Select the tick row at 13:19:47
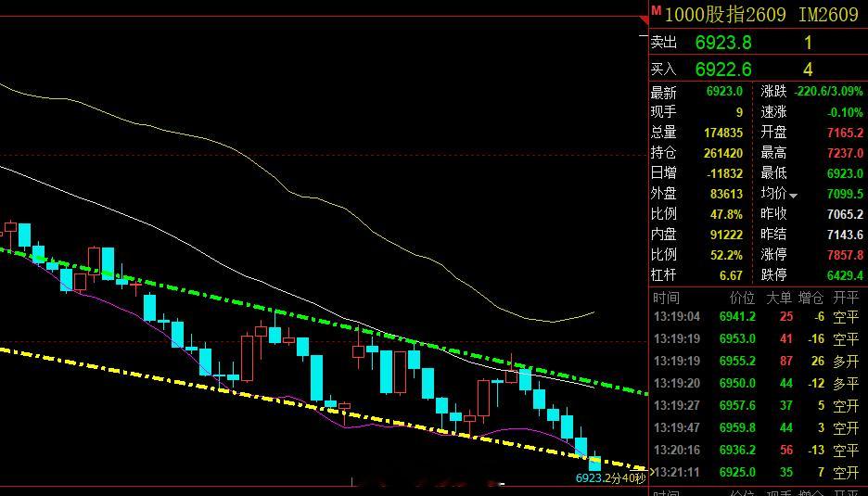 pyautogui.click(x=758, y=428)
